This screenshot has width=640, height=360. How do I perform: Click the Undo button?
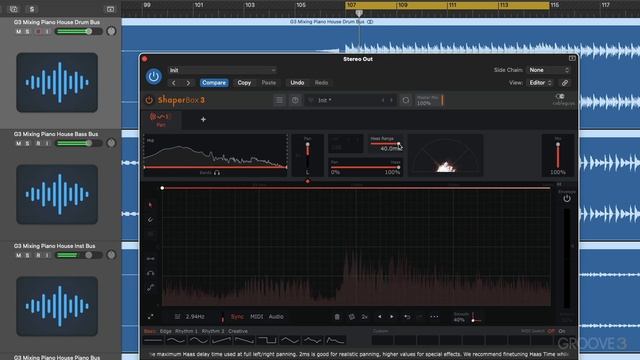[x=297, y=83]
